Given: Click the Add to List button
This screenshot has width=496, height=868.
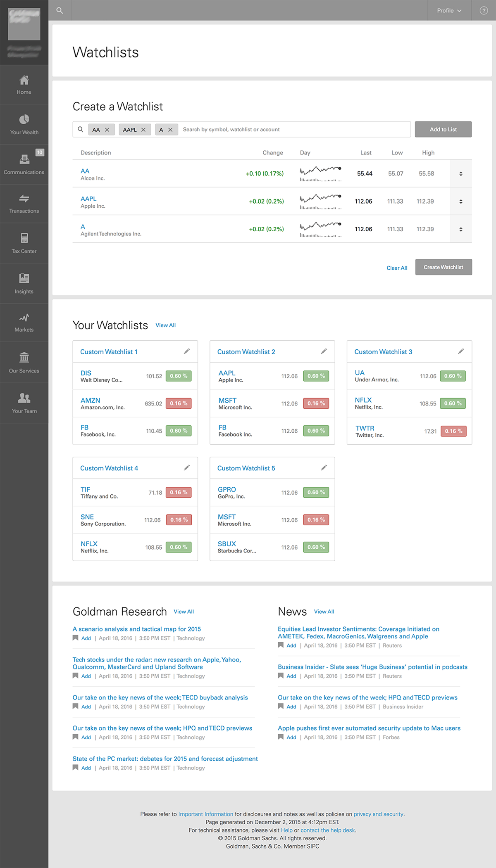Looking at the screenshot, I should point(443,129).
